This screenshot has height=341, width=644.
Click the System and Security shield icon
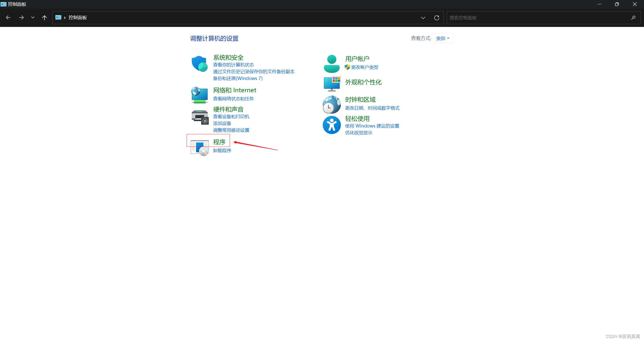[199, 64]
